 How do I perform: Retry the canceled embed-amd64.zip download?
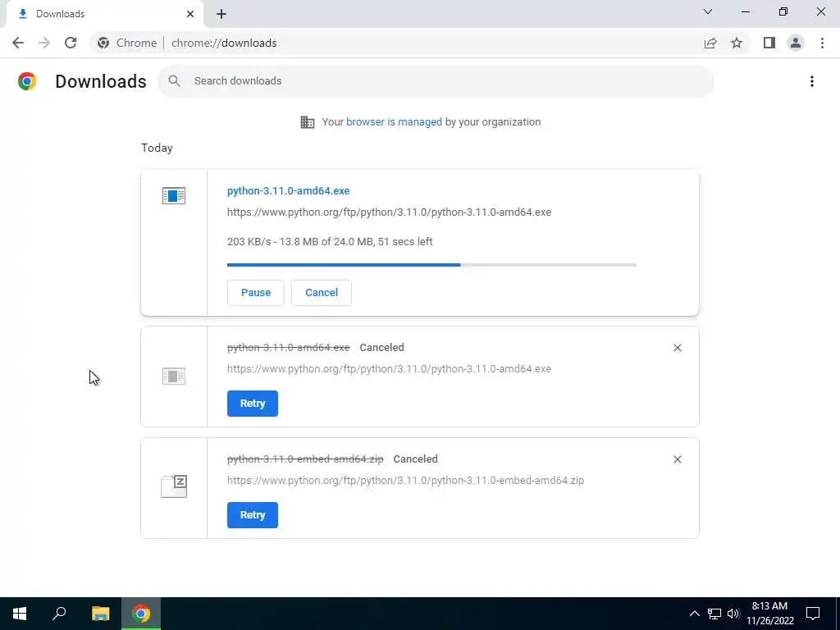pos(253,515)
